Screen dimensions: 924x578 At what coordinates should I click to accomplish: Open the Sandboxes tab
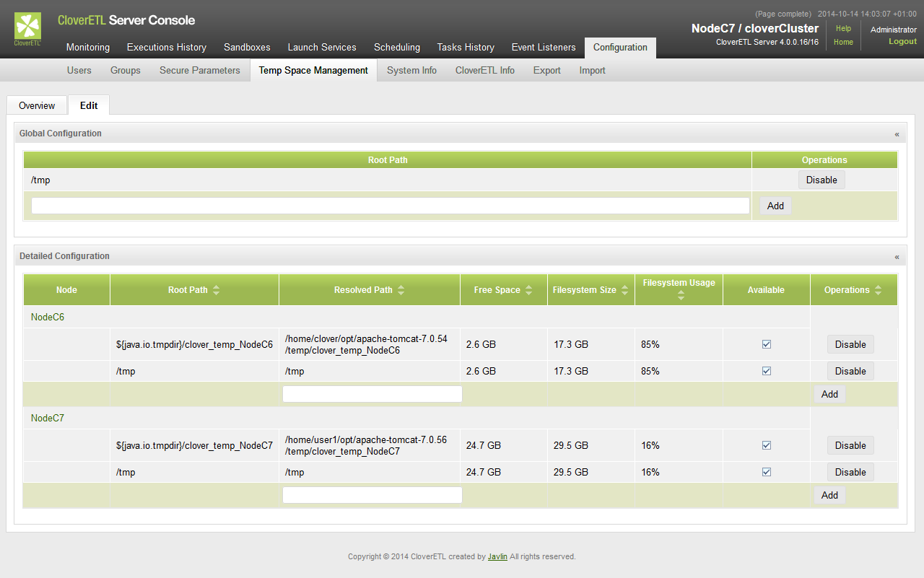247,48
